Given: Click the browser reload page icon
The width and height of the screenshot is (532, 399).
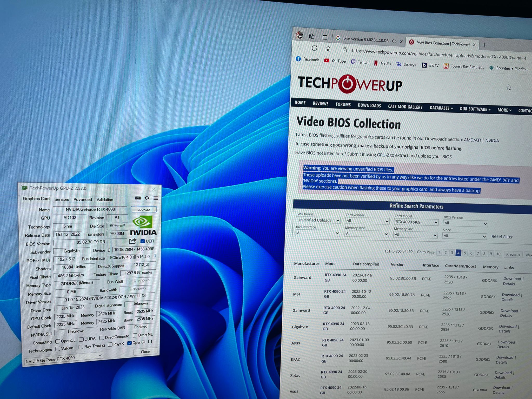Looking at the screenshot, I should [x=315, y=48].
